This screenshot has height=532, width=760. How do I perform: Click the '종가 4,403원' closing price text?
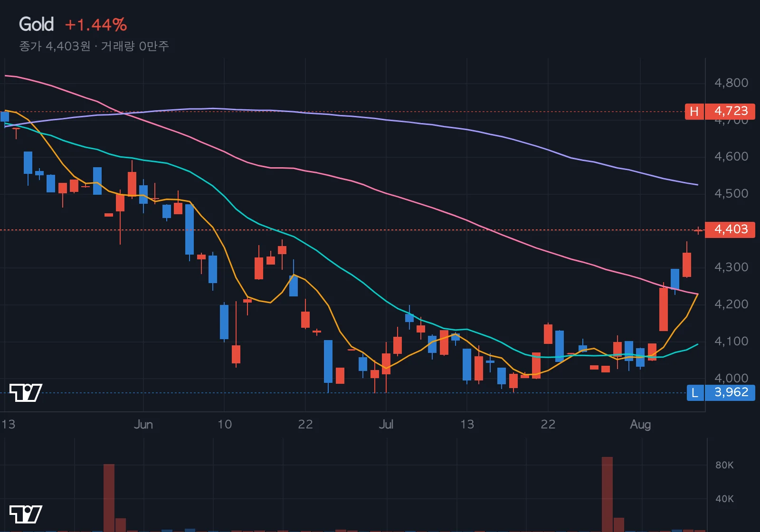(55, 46)
